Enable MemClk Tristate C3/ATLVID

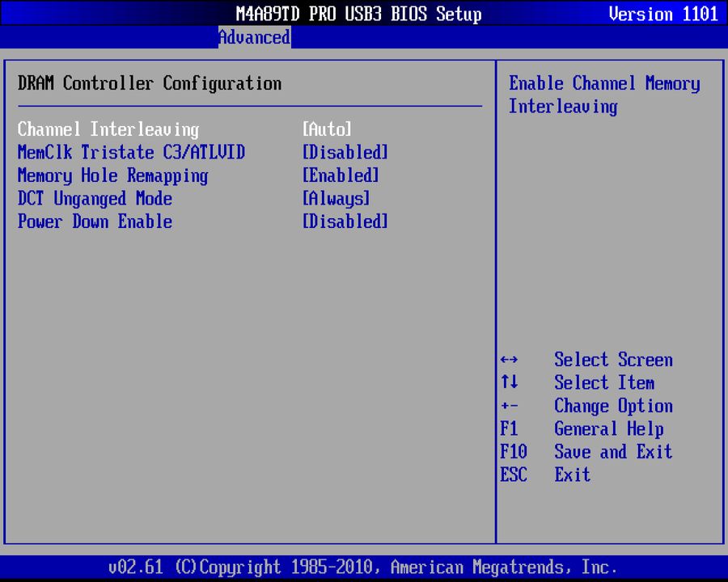345,152
